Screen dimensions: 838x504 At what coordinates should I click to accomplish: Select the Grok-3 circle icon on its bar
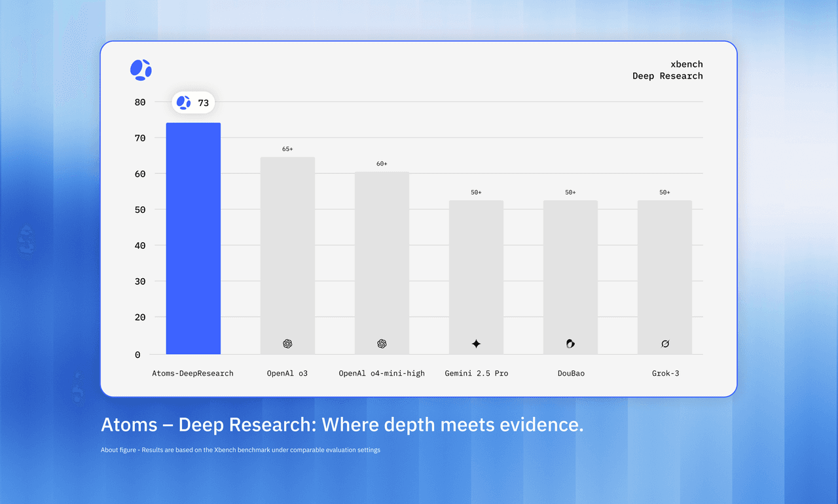coord(665,343)
